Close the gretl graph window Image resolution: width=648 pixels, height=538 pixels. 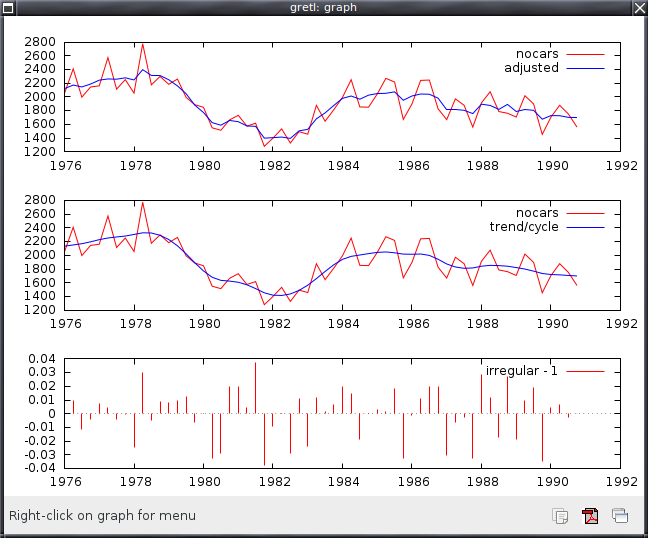[638, 8]
